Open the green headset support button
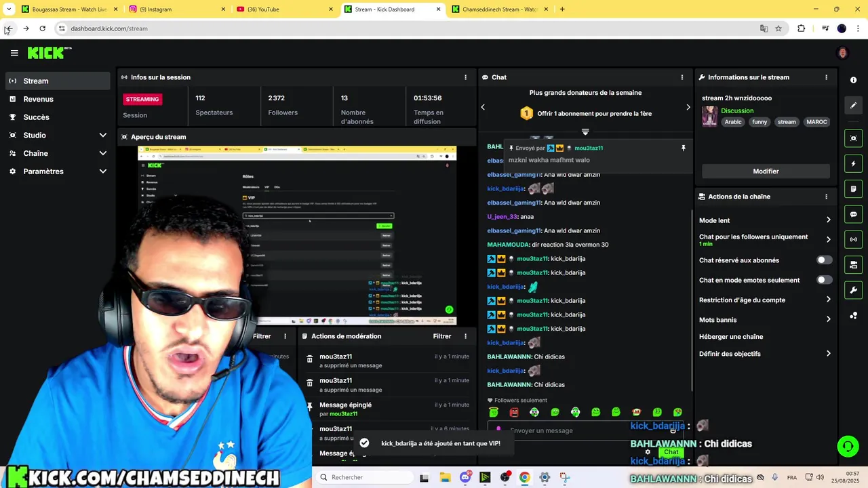Screen dimensions: 868x488 point(848,446)
